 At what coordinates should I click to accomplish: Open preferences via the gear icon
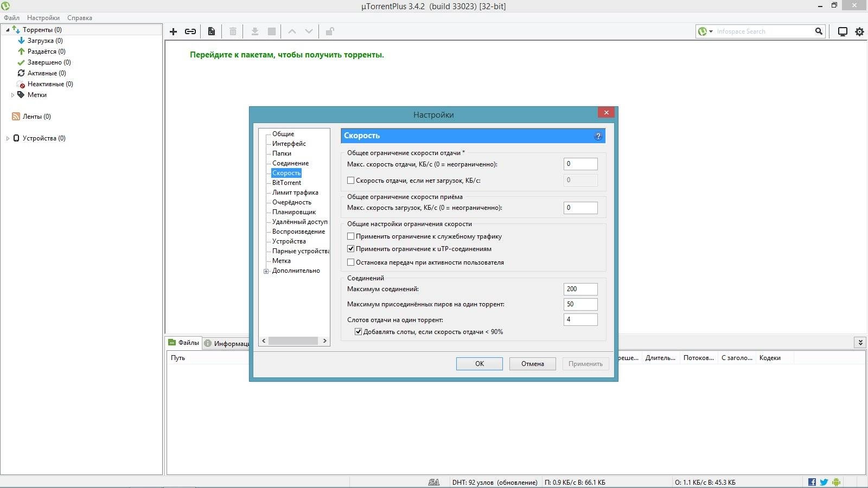[x=859, y=31]
